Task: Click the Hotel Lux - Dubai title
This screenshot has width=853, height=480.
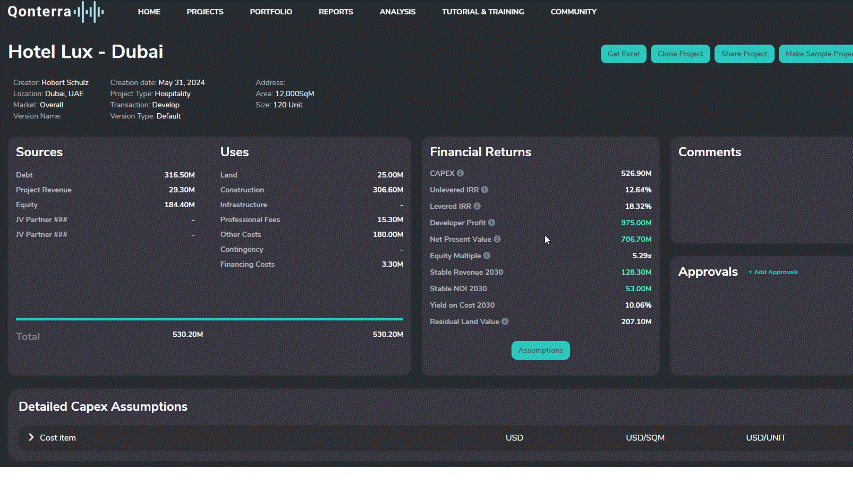Action: tap(85, 52)
